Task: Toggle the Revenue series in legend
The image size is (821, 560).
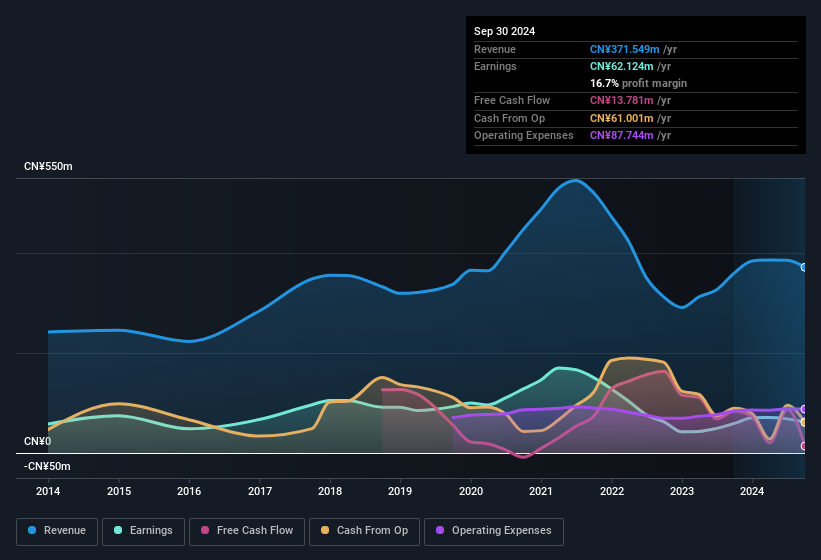Action: coord(64,530)
